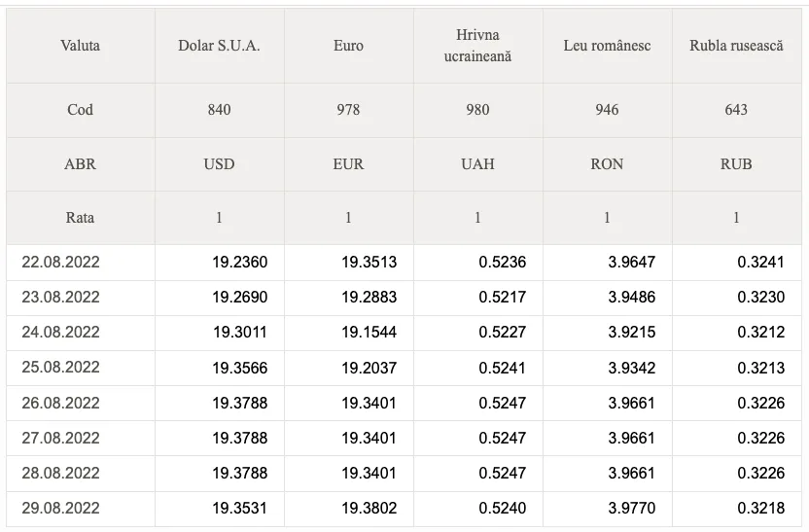
Task: Click USD rate 19.3531
Action: pos(239,509)
